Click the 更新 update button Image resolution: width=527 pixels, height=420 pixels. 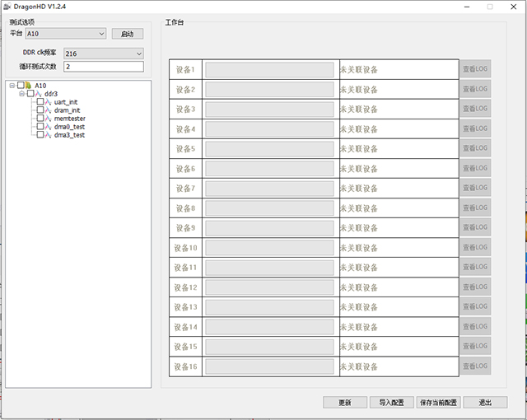point(345,402)
